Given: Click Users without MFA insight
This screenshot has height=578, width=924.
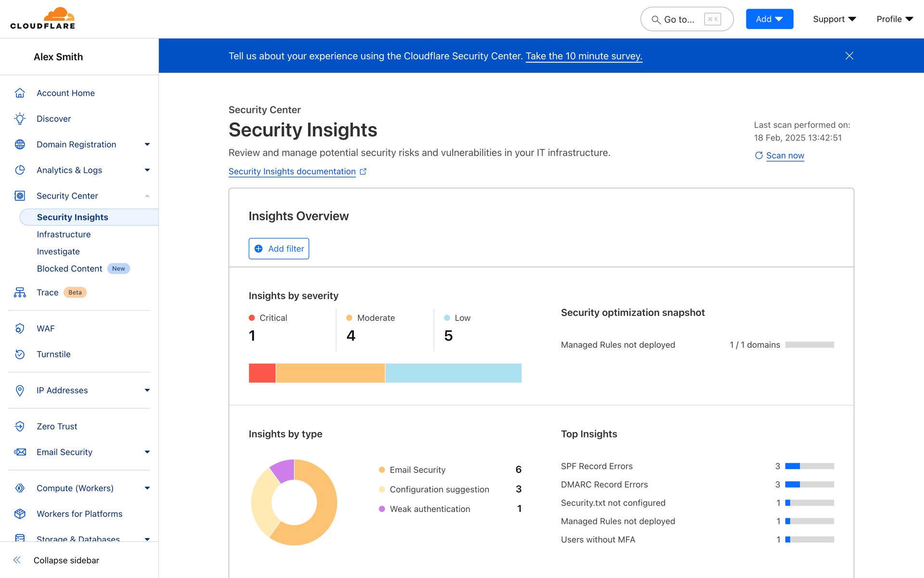Looking at the screenshot, I should click(598, 540).
